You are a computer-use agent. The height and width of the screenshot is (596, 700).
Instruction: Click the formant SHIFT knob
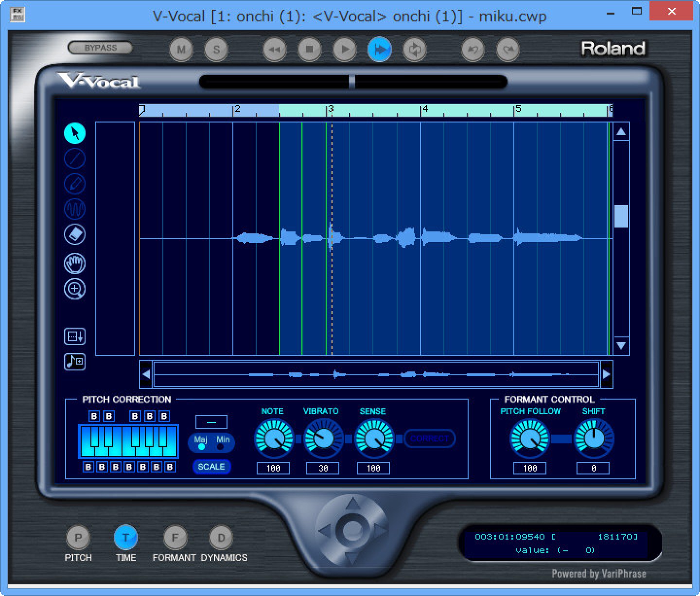[x=594, y=439]
